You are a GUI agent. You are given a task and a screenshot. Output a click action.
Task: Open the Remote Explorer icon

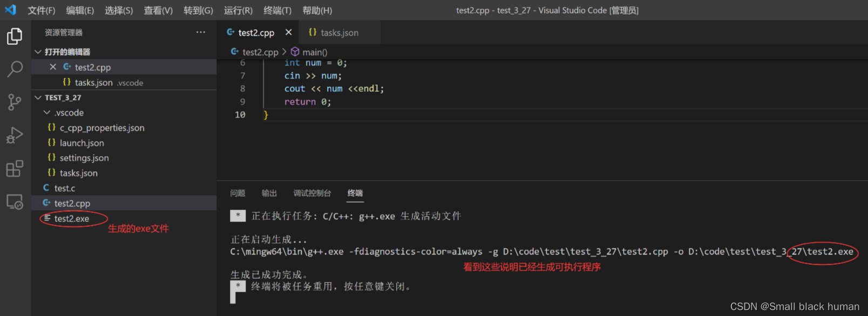click(15, 202)
